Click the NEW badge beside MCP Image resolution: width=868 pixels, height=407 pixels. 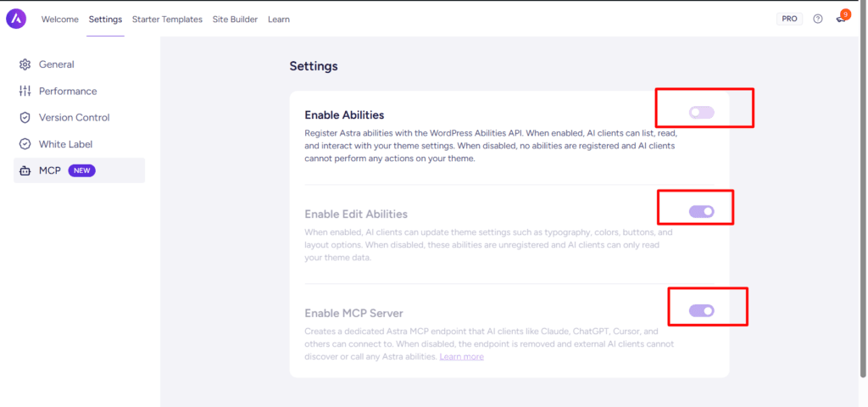82,170
